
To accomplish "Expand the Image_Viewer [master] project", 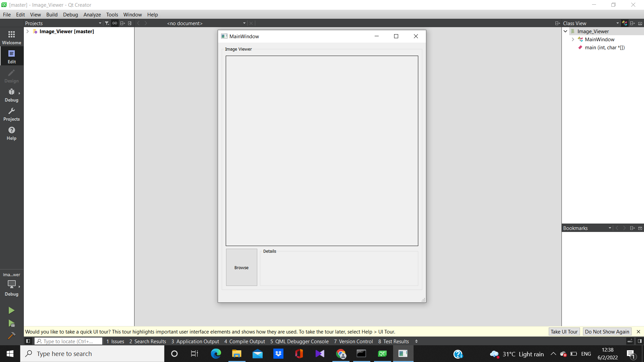I will [27, 31].
